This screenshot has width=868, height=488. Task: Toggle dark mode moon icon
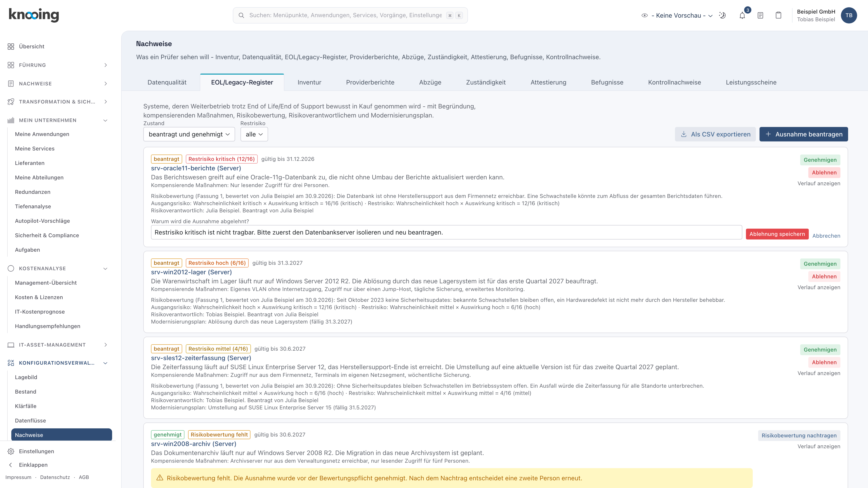click(x=722, y=16)
